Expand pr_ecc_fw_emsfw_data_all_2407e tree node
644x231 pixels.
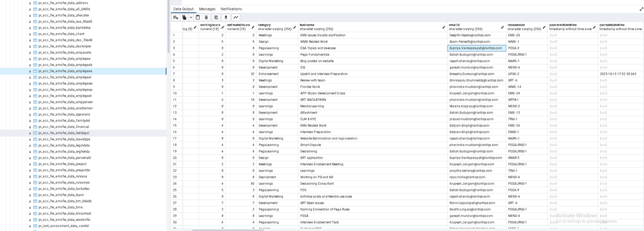30,9
